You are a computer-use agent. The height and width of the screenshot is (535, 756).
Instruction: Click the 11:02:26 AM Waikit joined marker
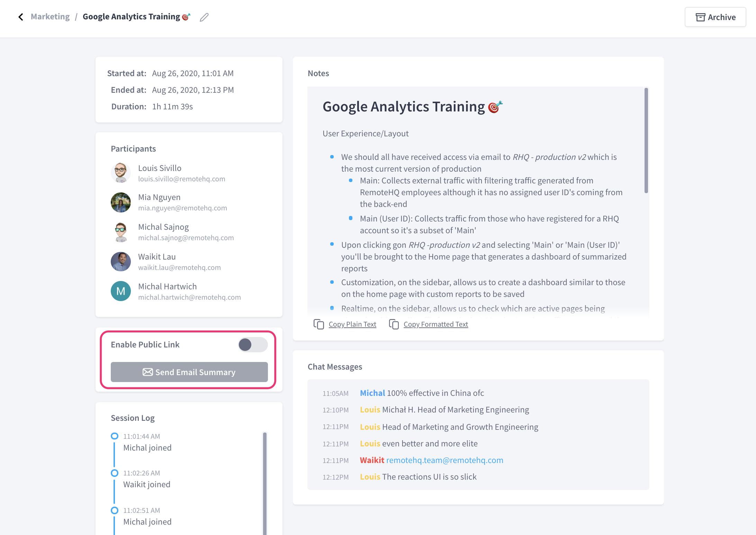[115, 473]
